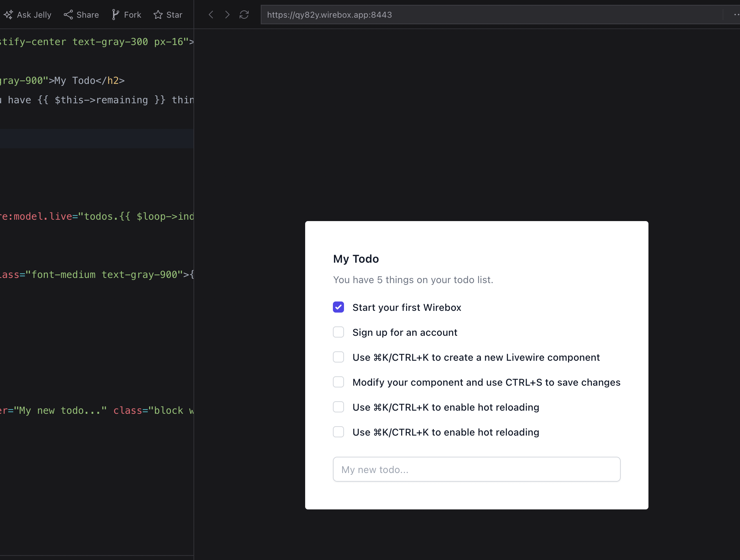Click the Star label
Viewport: 740px width, 560px height.
[x=174, y=15]
